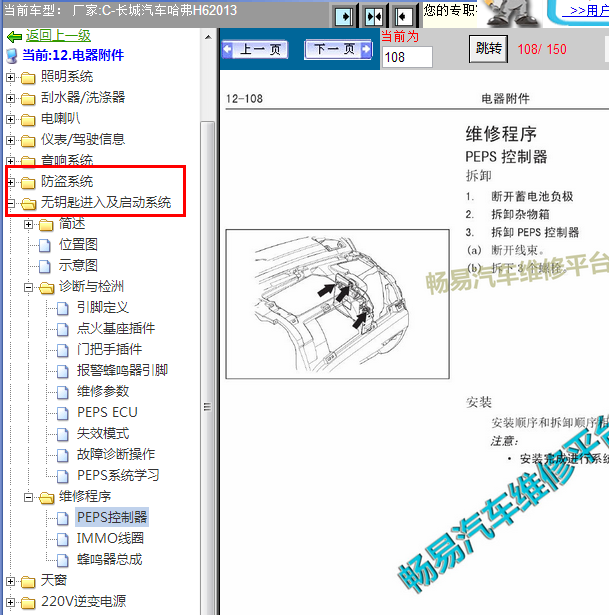609x615 pixels.
Task: Click the page number input showing 108
Action: (407, 57)
